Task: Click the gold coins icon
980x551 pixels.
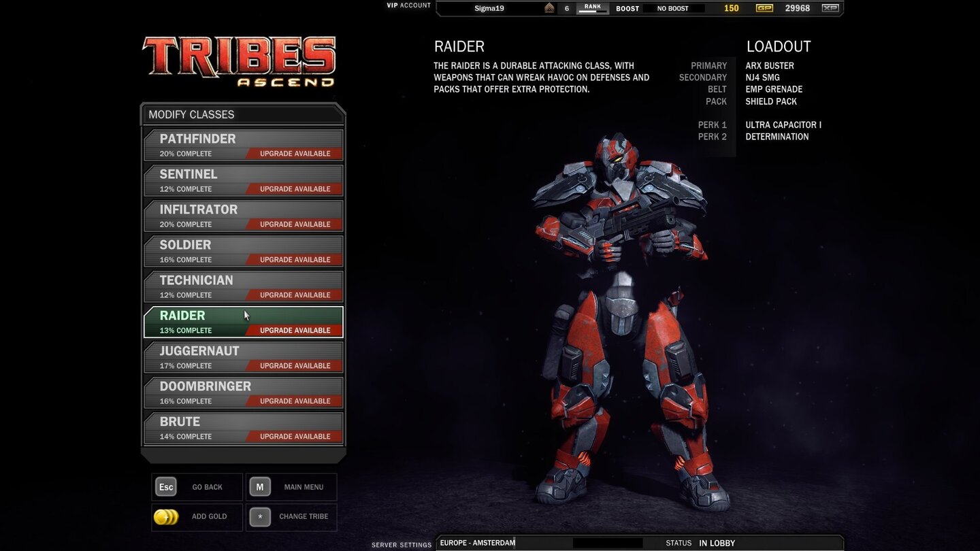Action: tap(166, 517)
